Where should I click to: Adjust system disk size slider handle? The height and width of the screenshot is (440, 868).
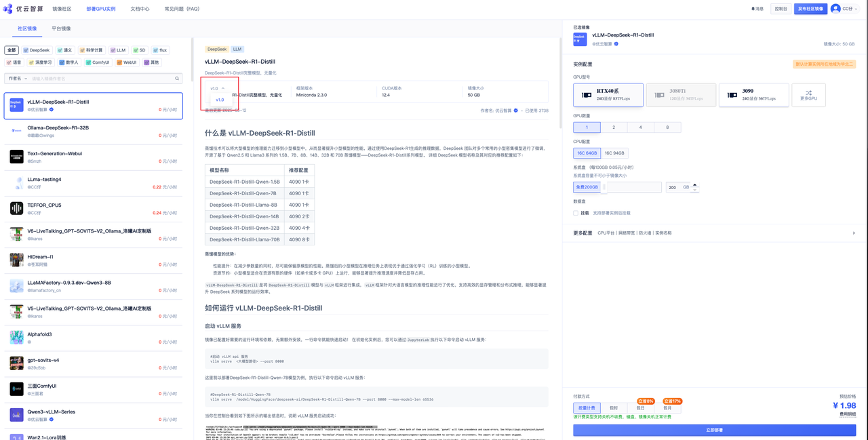pyautogui.click(x=604, y=187)
